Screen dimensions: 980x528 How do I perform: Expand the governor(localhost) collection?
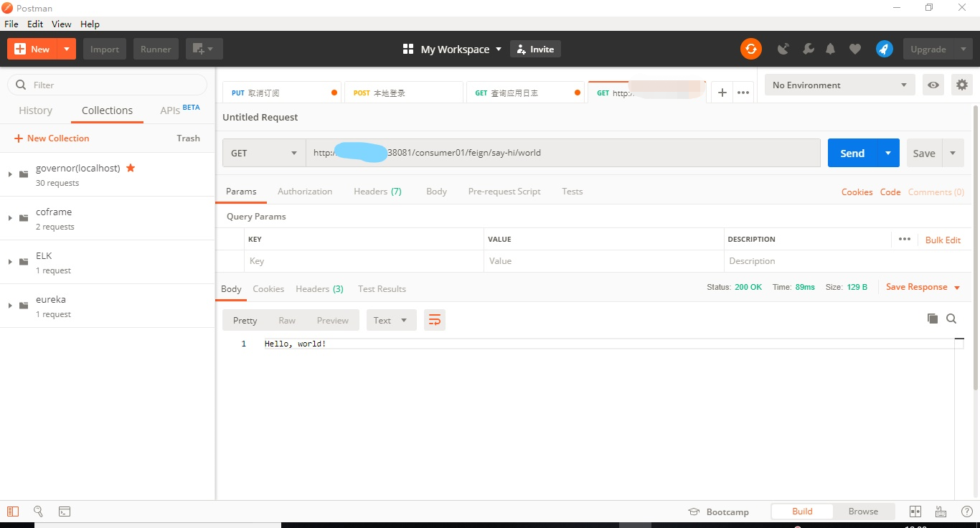tap(10, 174)
